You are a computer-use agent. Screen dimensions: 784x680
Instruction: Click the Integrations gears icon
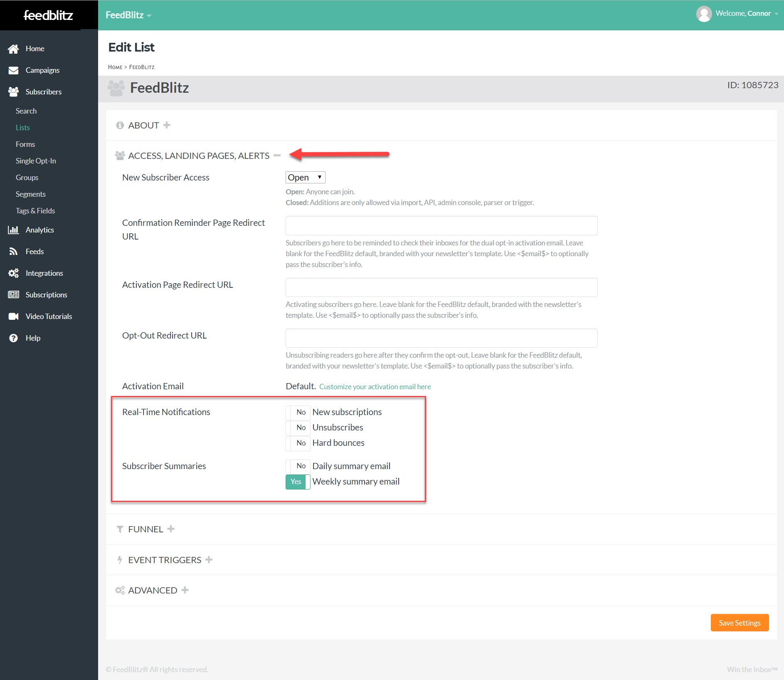[x=13, y=273]
